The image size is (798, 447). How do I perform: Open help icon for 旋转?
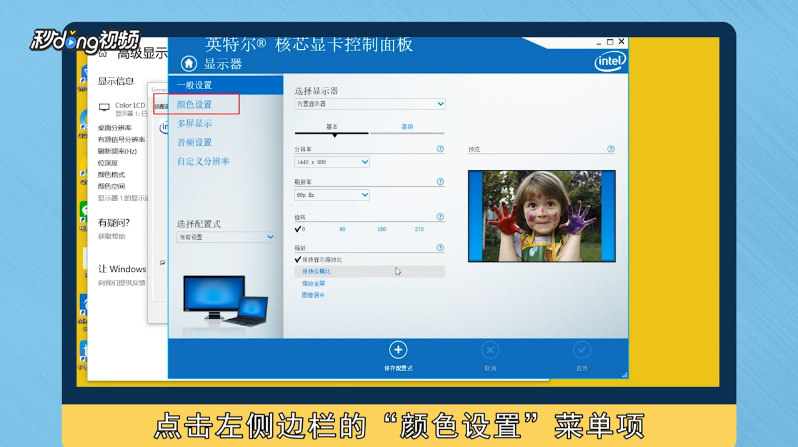tap(440, 217)
